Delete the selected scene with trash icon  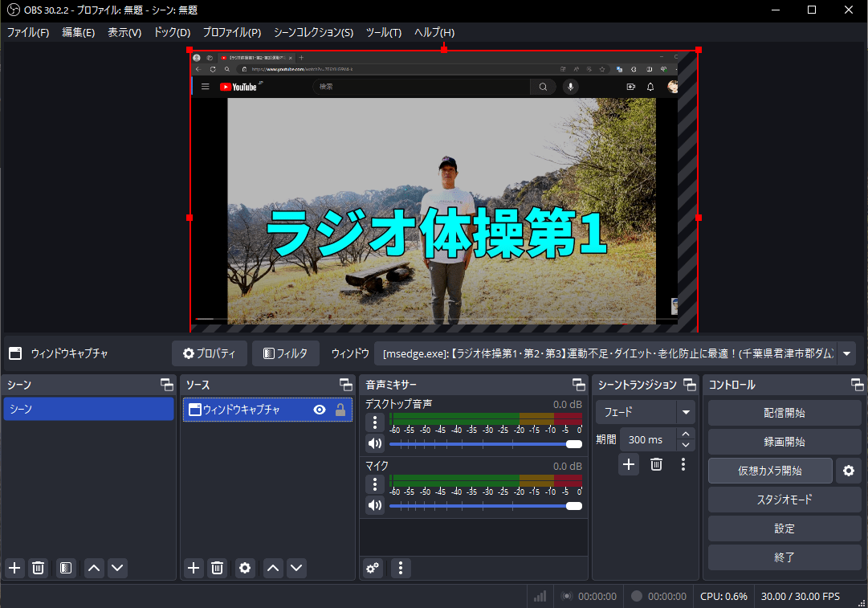coord(39,568)
